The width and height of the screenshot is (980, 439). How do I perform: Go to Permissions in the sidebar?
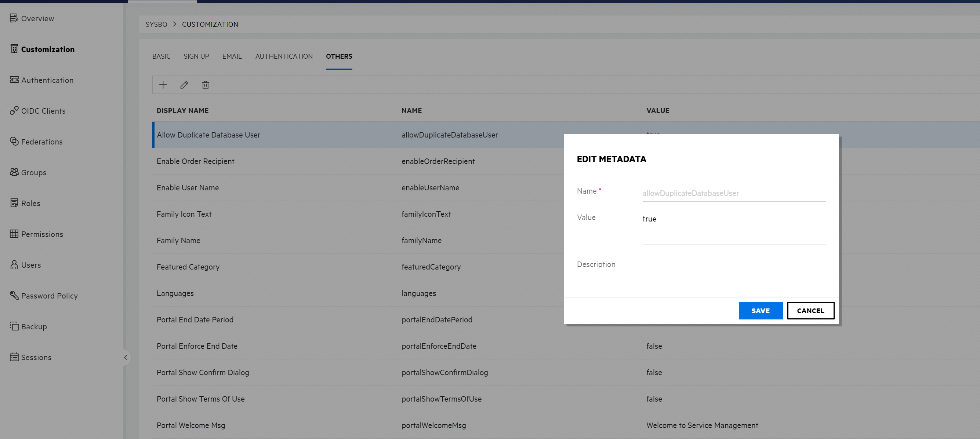42,234
